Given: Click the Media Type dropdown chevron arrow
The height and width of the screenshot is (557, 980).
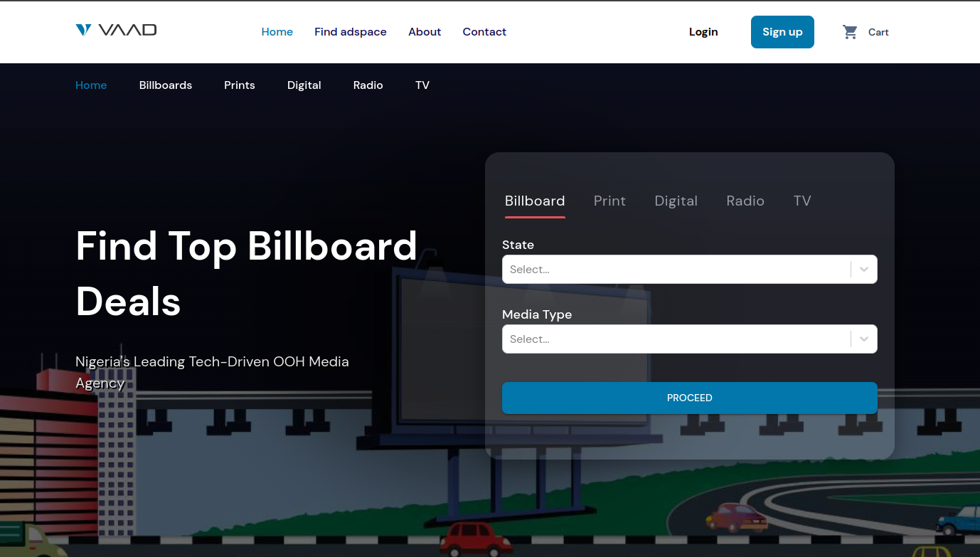Looking at the screenshot, I should pos(863,339).
